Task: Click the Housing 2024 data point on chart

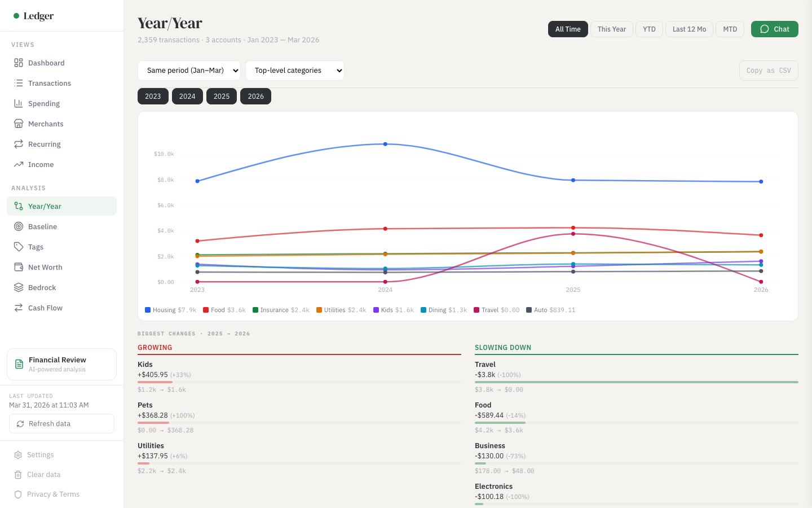Action: [x=385, y=144]
